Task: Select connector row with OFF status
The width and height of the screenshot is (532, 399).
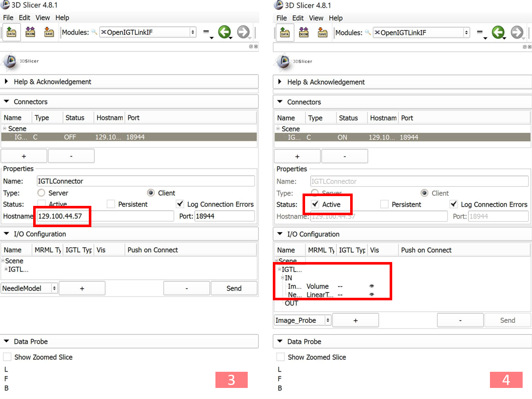Action: pyautogui.click(x=129, y=137)
